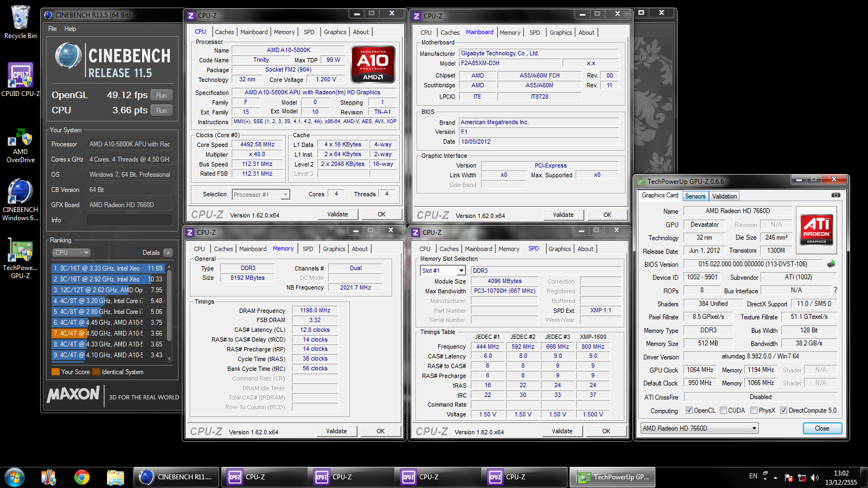Screen dimensions: 868x488
Task: Toggle the CUDA checkbox in GPU-Z
Action: (x=723, y=410)
